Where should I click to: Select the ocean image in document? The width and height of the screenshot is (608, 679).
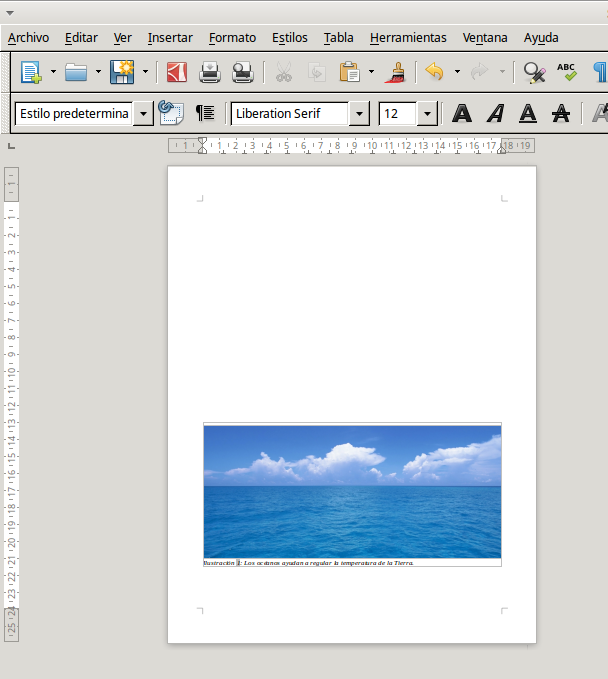[353, 491]
